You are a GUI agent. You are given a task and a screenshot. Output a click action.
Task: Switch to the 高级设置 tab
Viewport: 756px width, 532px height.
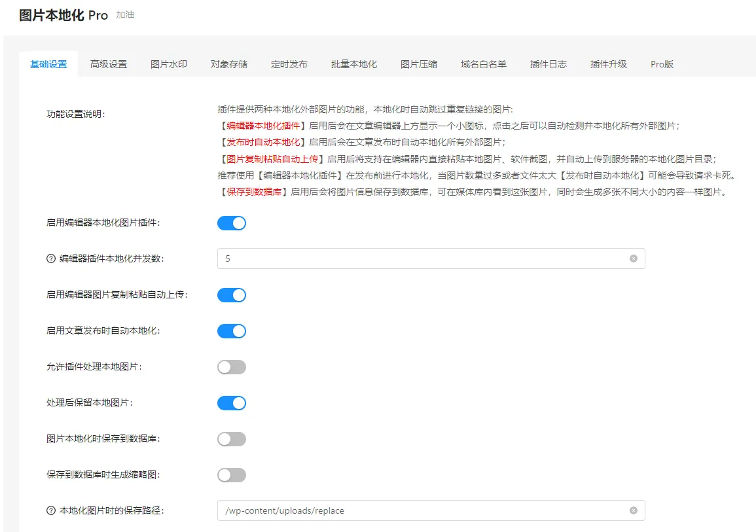pyautogui.click(x=109, y=64)
